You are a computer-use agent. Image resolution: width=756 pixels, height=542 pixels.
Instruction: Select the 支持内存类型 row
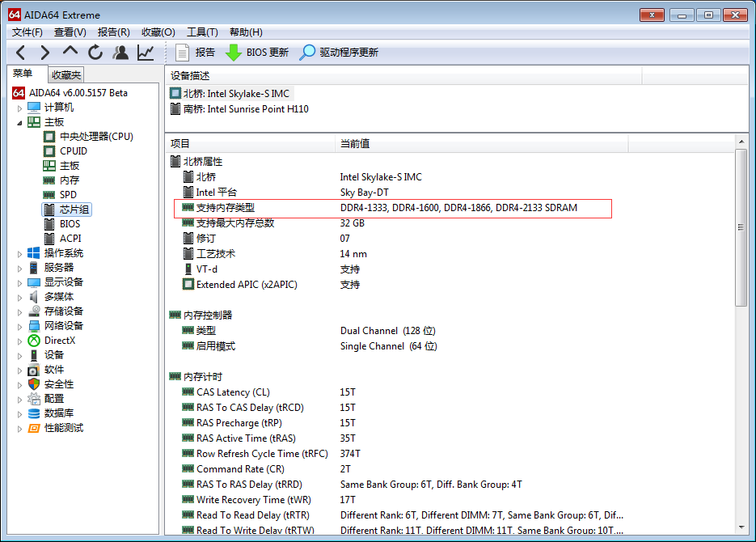coord(393,208)
